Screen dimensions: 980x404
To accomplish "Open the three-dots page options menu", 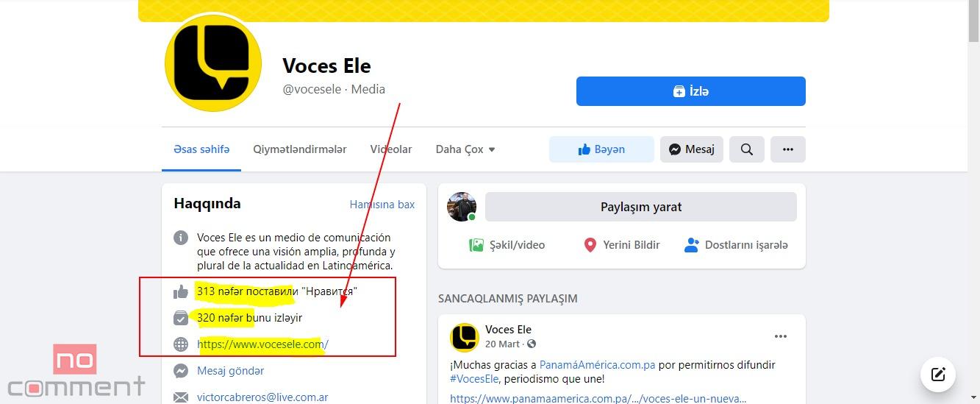I will click(x=788, y=149).
